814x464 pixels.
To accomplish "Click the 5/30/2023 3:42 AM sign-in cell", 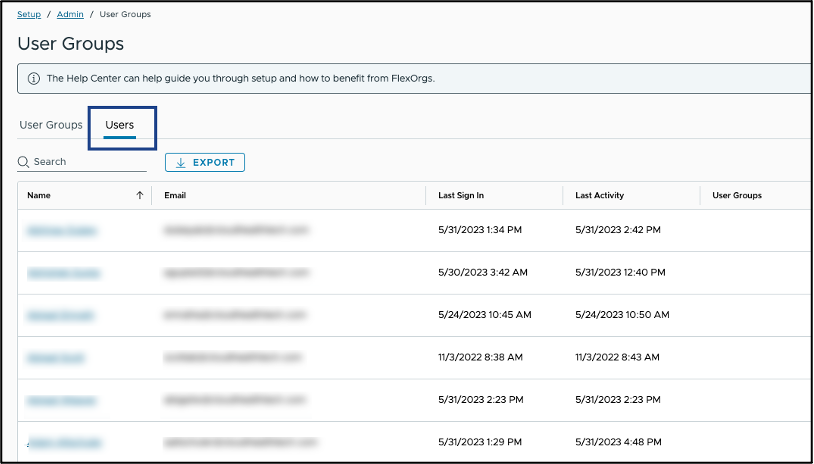I will pos(483,272).
